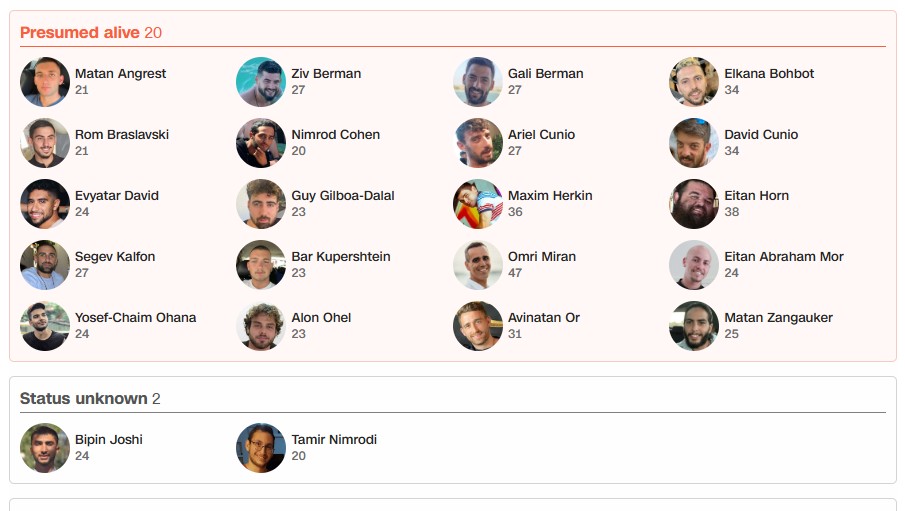Click Tamir Nimrodi's profile thumbnail
Screen dimensions: 905x511
261,448
